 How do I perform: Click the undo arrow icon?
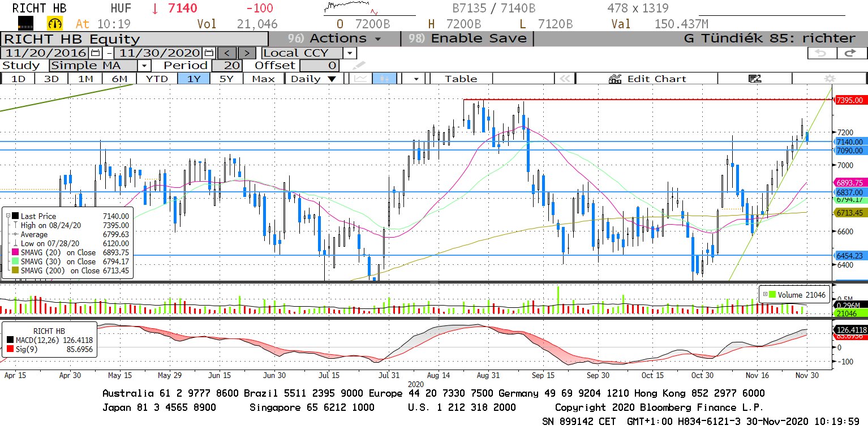820,53
